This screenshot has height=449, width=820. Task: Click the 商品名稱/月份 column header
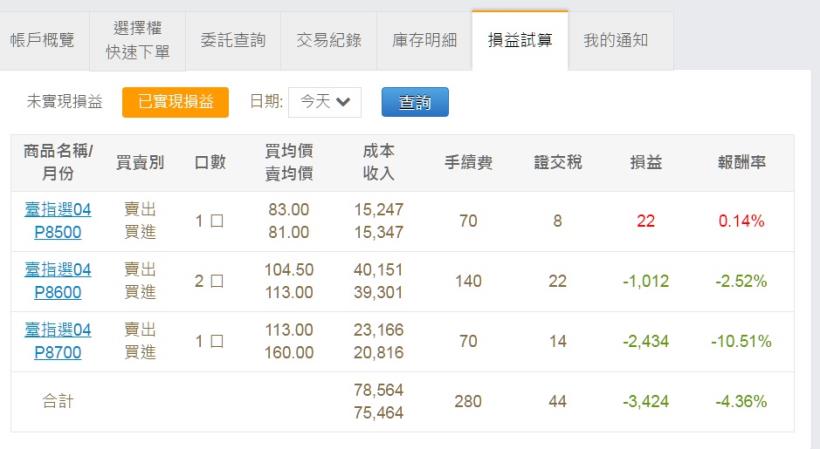(x=57, y=162)
